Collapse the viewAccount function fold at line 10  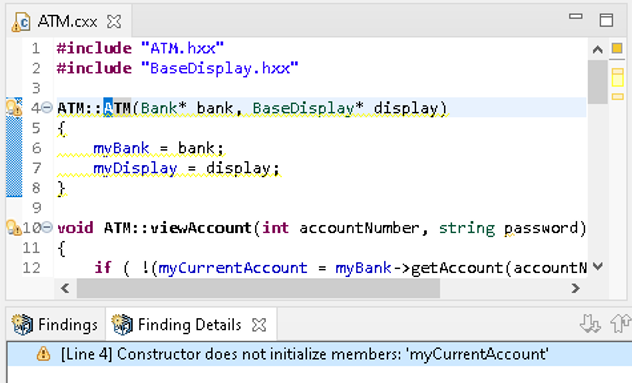[x=47, y=227]
